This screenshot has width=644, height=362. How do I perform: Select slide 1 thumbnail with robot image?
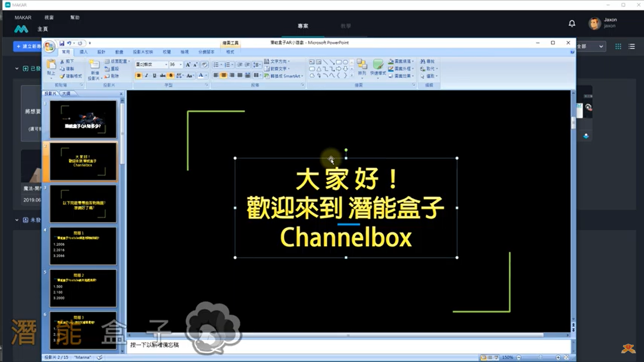point(83,120)
